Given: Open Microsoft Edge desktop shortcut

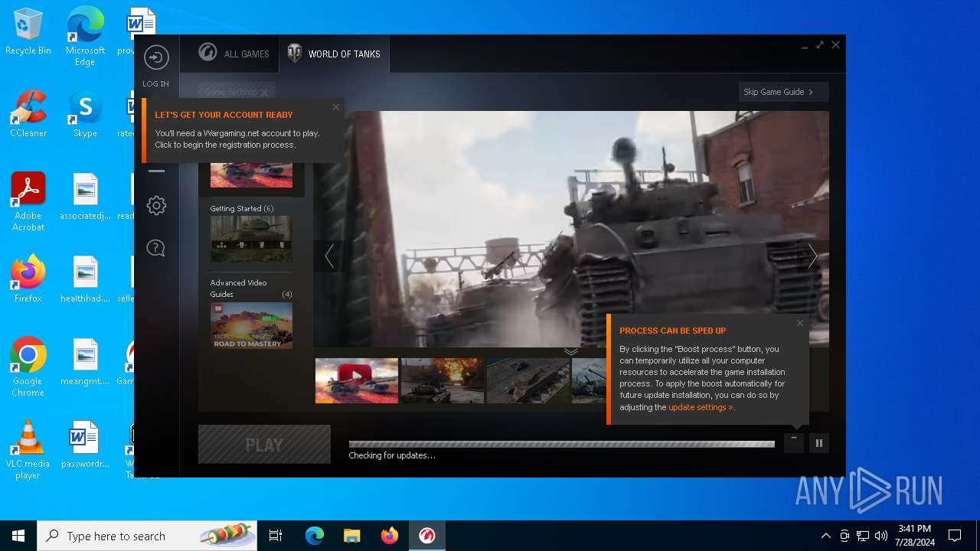Looking at the screenshot, I should pos(85,37).
